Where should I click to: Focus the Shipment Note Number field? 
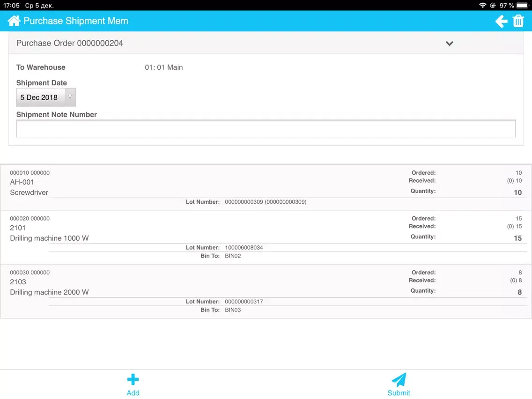tap(266, 129)
